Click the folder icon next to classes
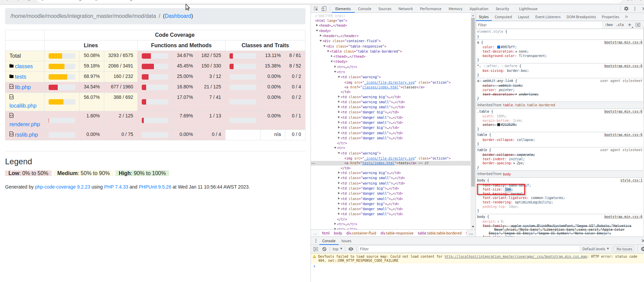Image resolution: width=644 pixels, height=282 pixels. [x=11, y=66]
